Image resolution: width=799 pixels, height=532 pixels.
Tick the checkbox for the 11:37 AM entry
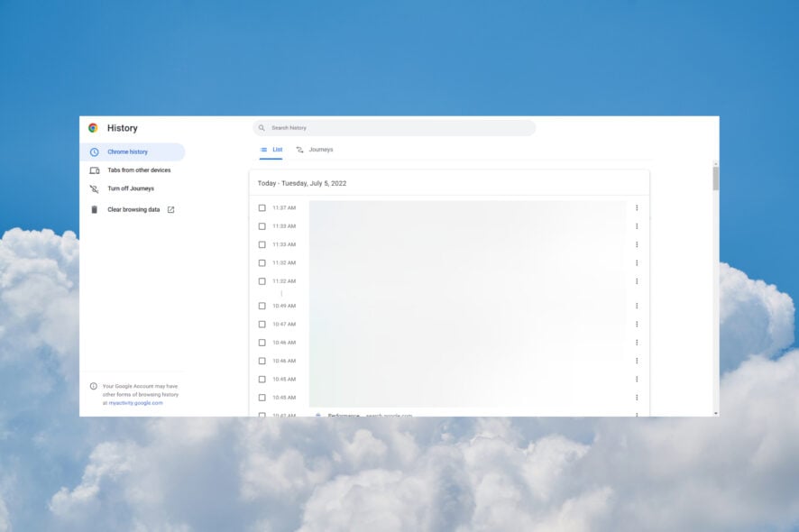[x=262, y=208]
